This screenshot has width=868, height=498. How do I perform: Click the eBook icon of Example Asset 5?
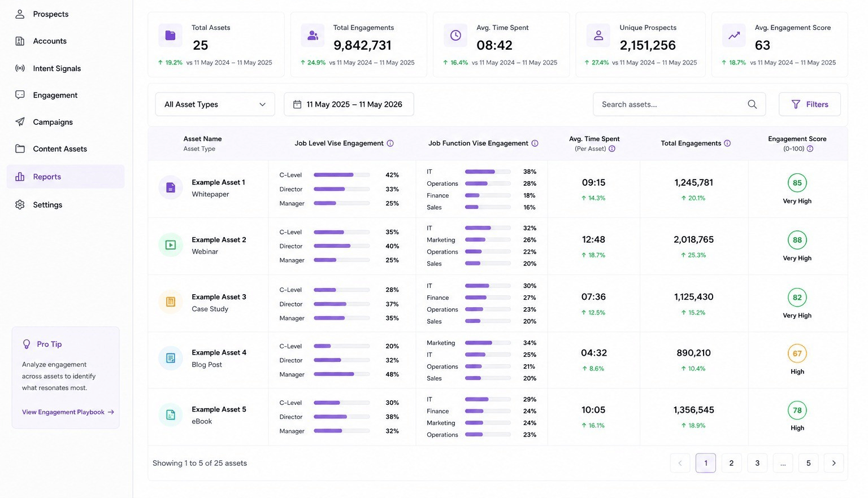[x=170, y=415]
